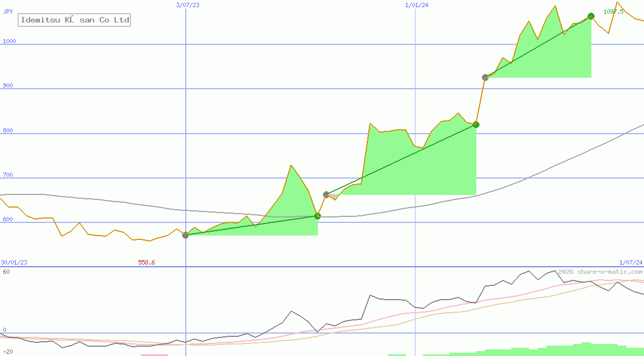This screenshot has height=356, width=644.
Task: Click the pink bar at the indicator panel bottom
Action: pyautogui.click(x=154, y=354)
